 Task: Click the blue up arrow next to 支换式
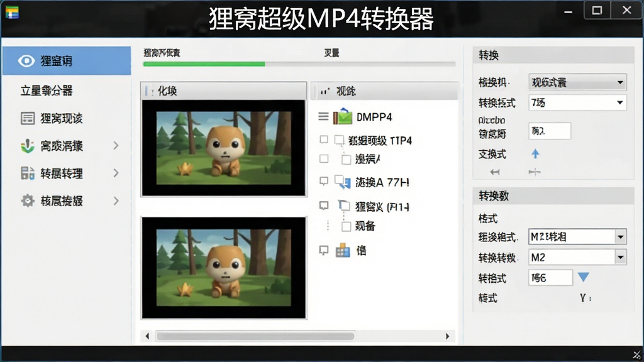tap(535, 154)
